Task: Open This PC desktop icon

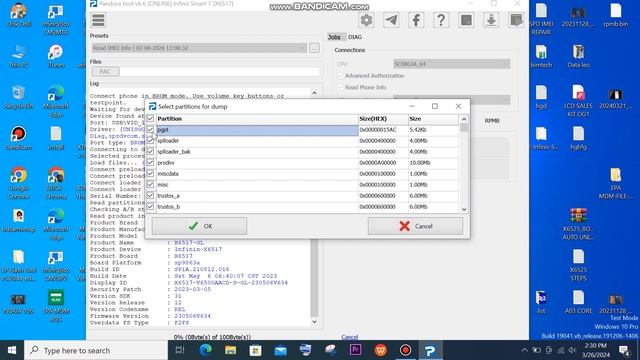Action: point(19,56)
